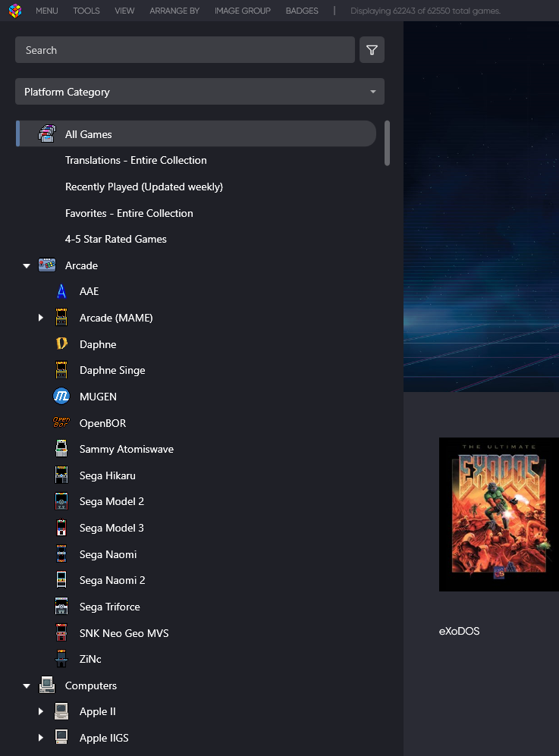The image size is (559, 756).
Task: Select the Computers category label
Action: click(x=91, y=685)
